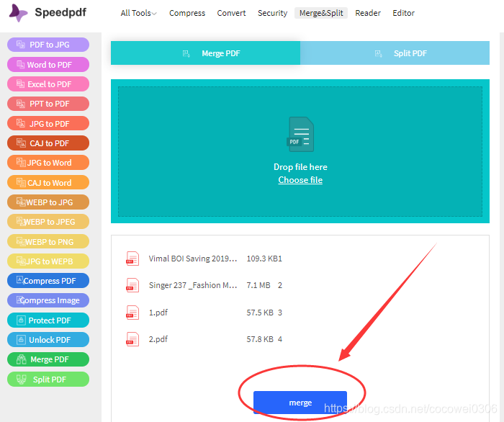Click the Speedpdf brand name

[x=60, y=12]
